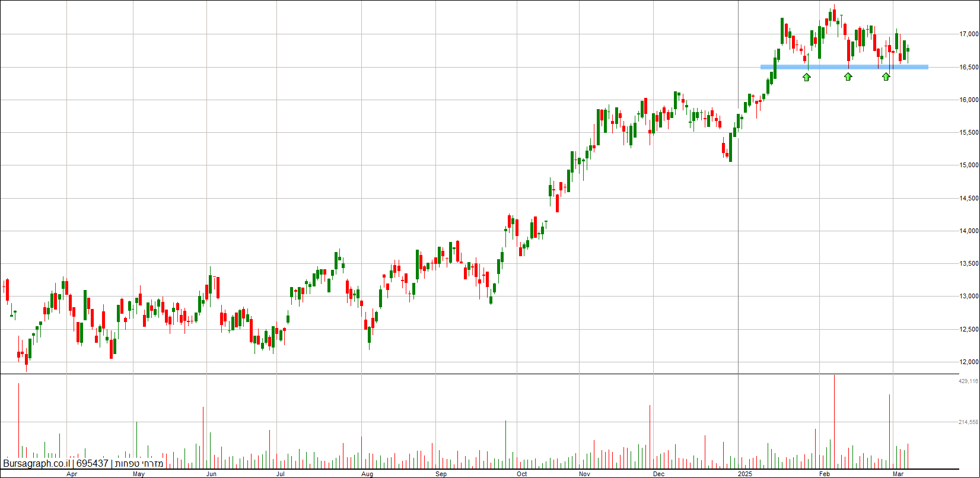Click the 13,500 price axis label
The image size is (980, 478).
pos(970,263)
